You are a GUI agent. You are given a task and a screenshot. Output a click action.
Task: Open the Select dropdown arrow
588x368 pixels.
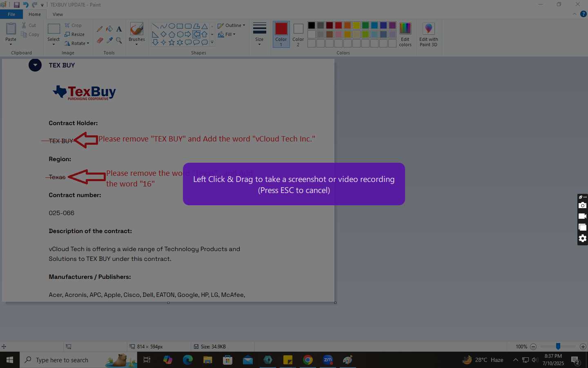pos(53,44)
